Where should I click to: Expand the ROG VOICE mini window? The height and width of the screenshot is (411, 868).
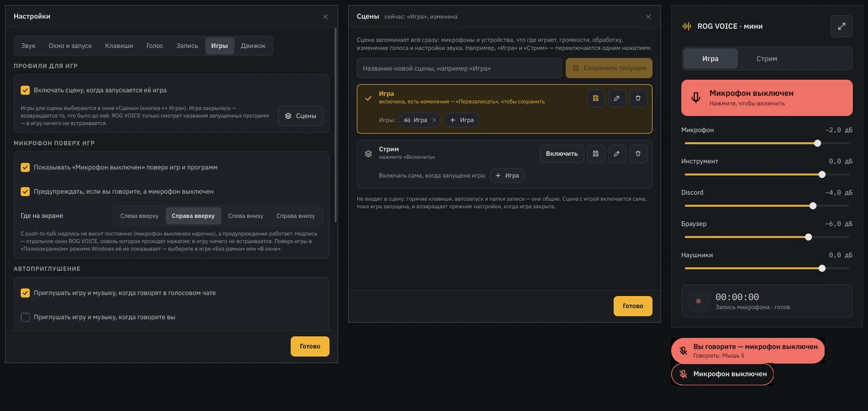(841, 26)
